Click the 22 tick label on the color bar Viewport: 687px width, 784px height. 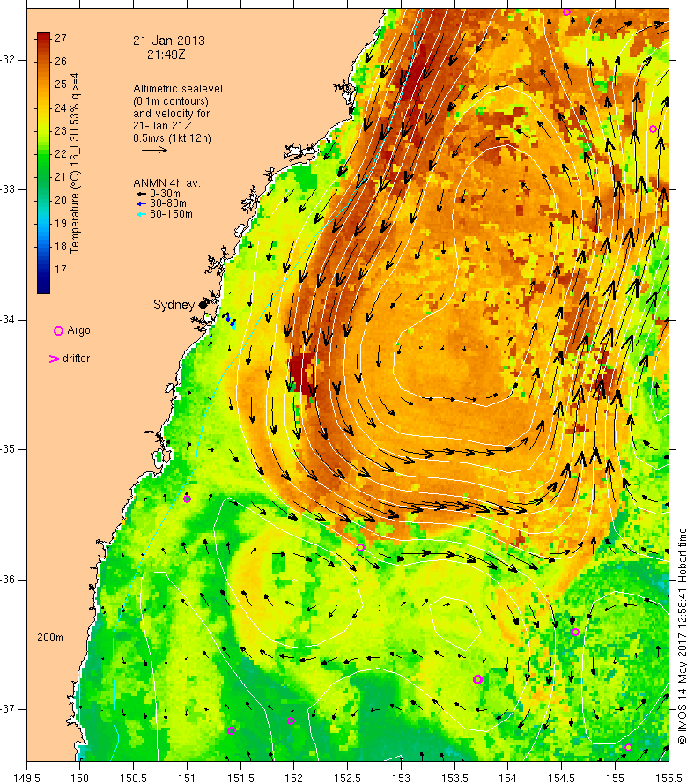(x=61, y=154)
